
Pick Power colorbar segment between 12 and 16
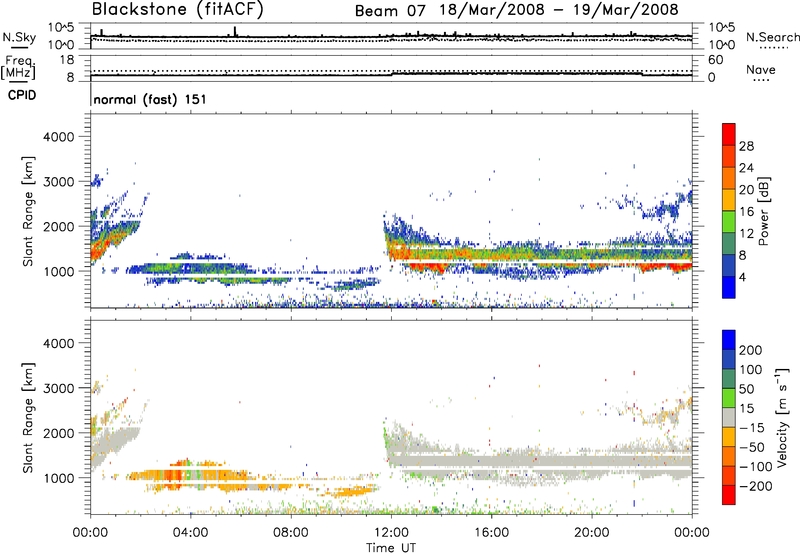(729, 221)
